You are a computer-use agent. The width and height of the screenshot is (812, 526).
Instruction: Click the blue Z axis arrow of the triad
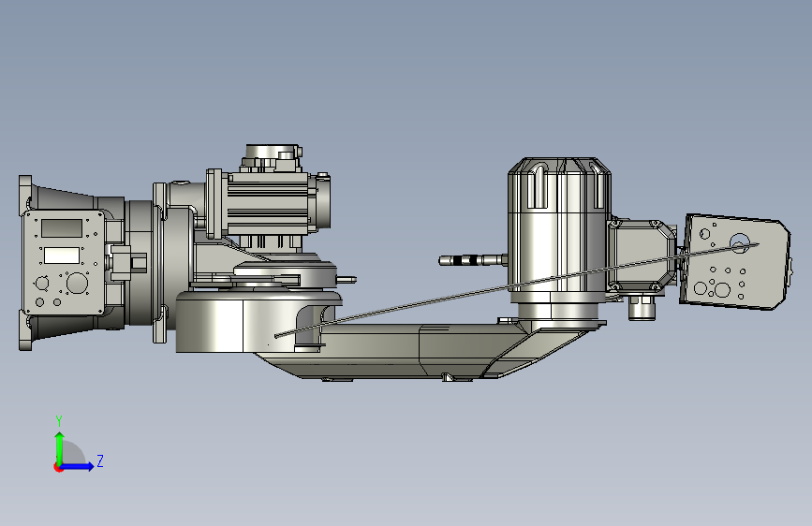78,466
